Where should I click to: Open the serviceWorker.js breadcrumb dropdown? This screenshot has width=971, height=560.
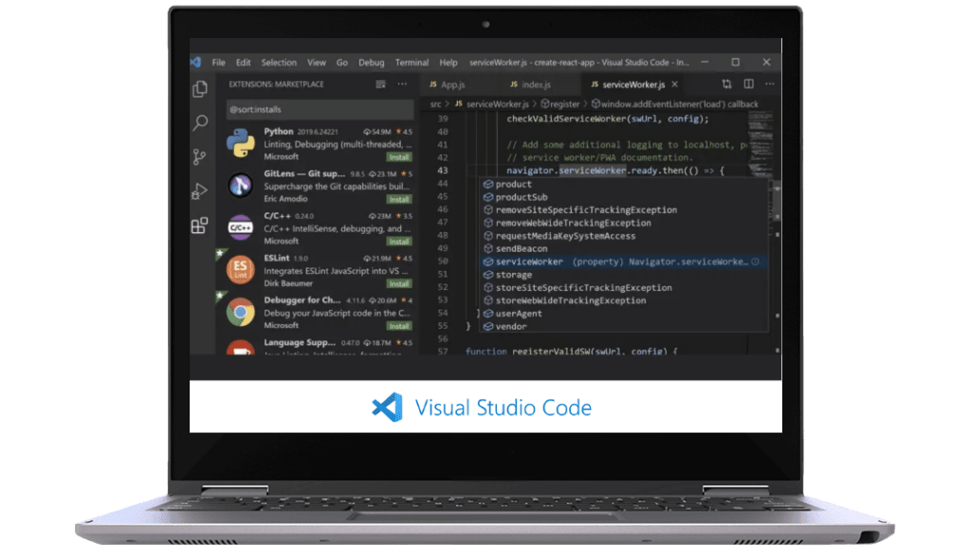pos(492,104)
